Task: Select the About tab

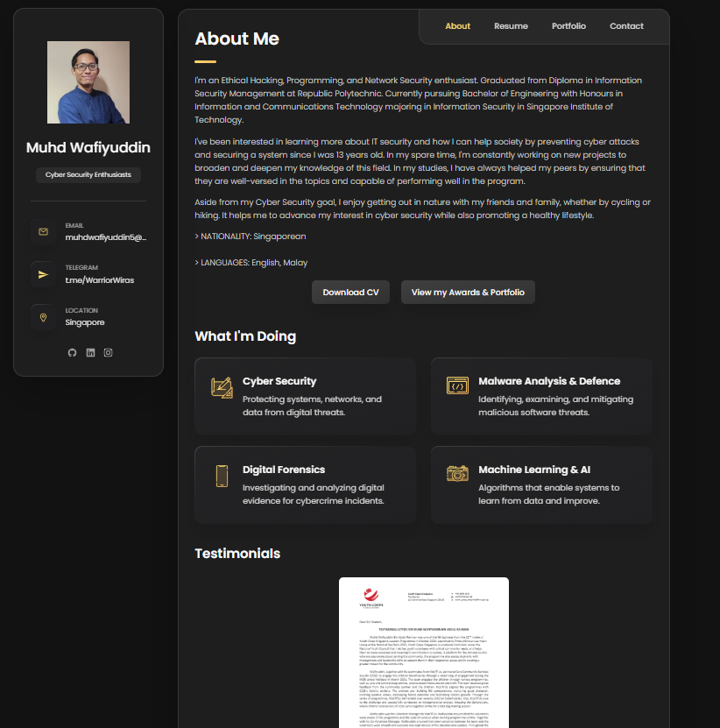Action: pyautogui.click(x=457, y=26)
